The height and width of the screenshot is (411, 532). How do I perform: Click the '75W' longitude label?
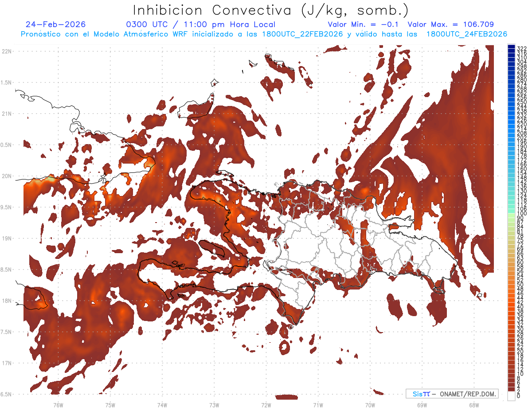point(110,405)
